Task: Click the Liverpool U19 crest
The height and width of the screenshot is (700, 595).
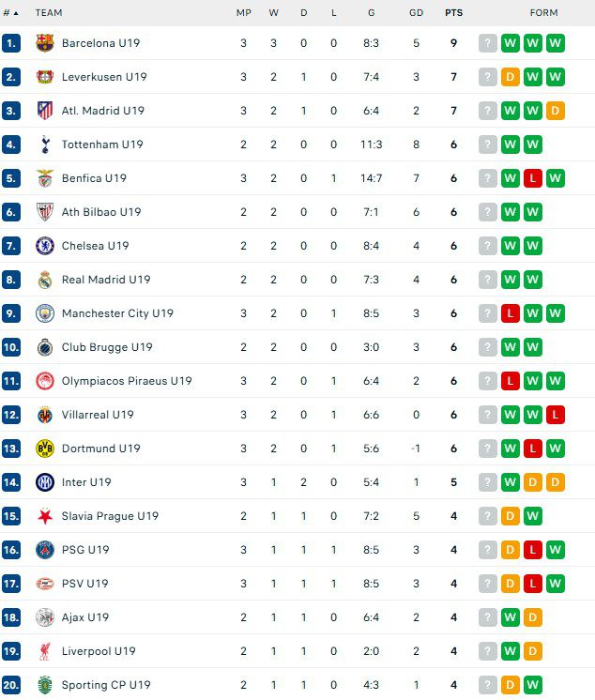Action: (45, 651)
